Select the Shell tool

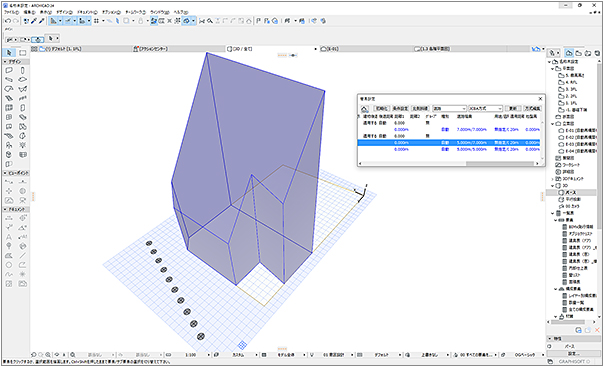pyautogui.click(x=23, y=89)
